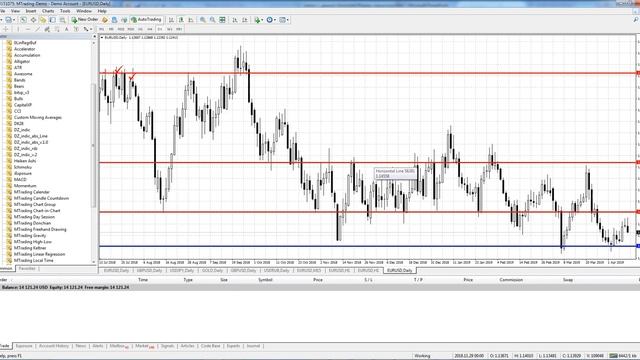The width and height of the screenshot is (640, 360).
Task: Toggle the Navigator panel icon
Action: 43,20
